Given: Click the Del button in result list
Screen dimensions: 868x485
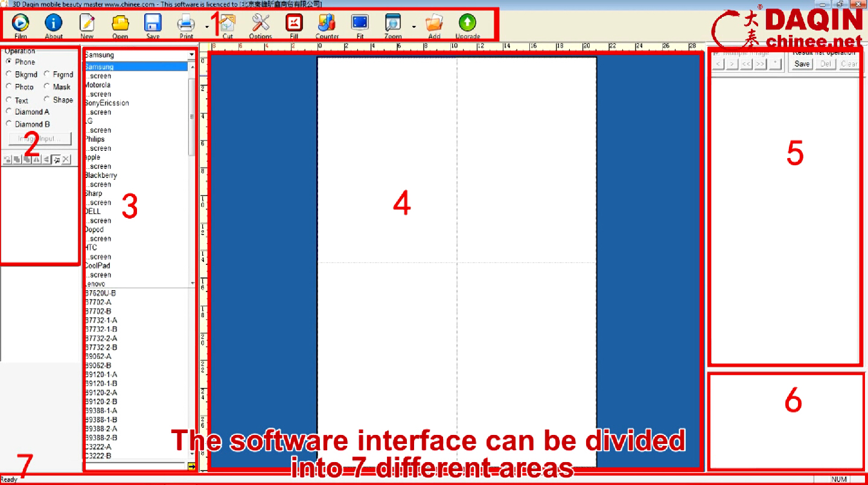Looking at the screenshot, I should (x=826, y=64).
